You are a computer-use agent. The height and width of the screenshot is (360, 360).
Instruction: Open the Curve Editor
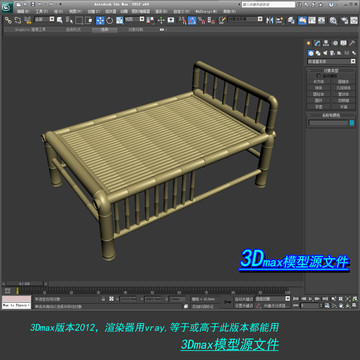312,20
